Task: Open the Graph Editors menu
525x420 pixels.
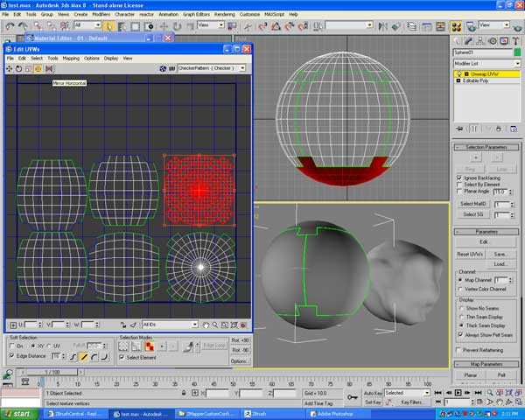Action: [196, 14]
